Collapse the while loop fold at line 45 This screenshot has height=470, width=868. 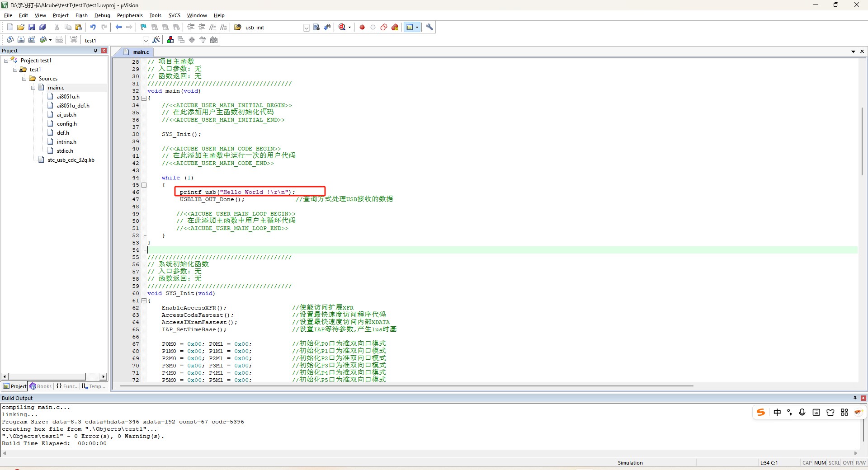(x=144, y=185)
